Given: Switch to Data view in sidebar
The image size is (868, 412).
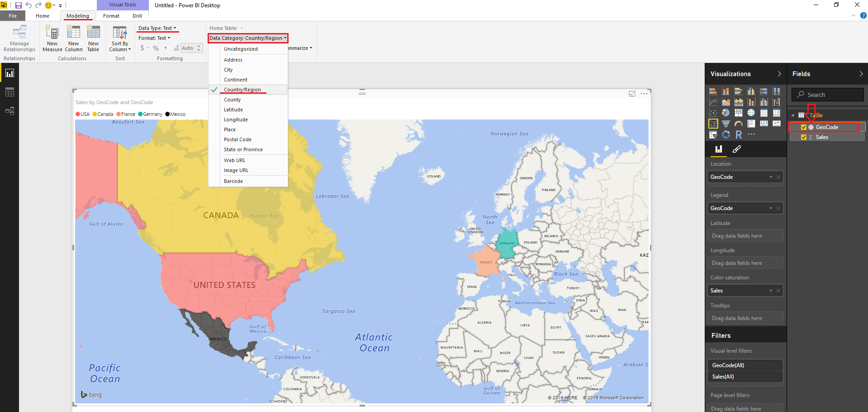Looking at the screenshot, I should click(x=9, y=92).
